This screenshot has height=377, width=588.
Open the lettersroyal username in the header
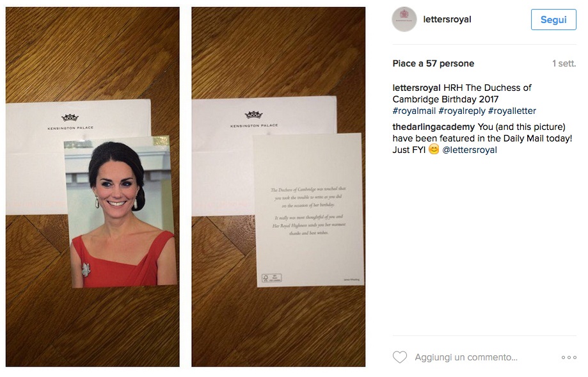pos(447,19)
